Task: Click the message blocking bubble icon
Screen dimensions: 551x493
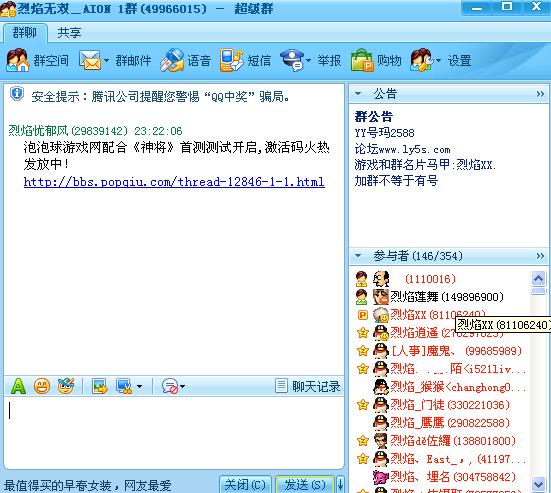Action: pyautogui.click(x=170, y=386)
